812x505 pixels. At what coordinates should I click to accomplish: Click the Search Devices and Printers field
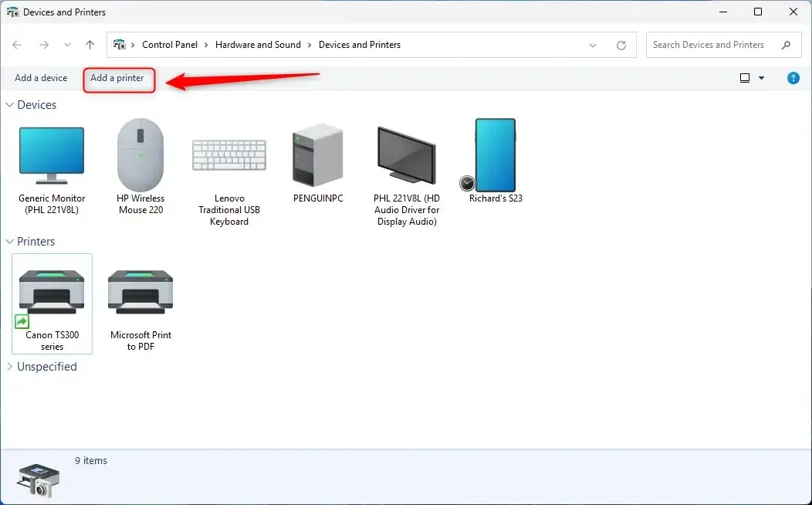tap(714, 45)
